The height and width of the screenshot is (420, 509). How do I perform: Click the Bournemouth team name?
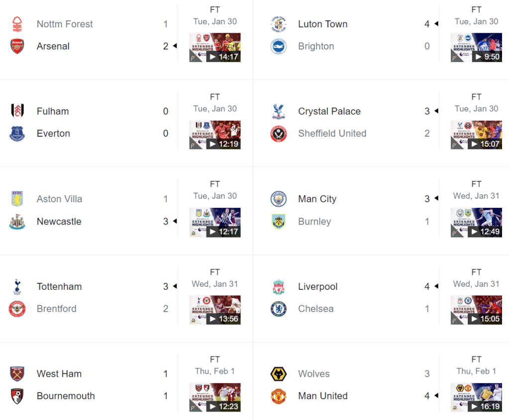click(66, 396)
